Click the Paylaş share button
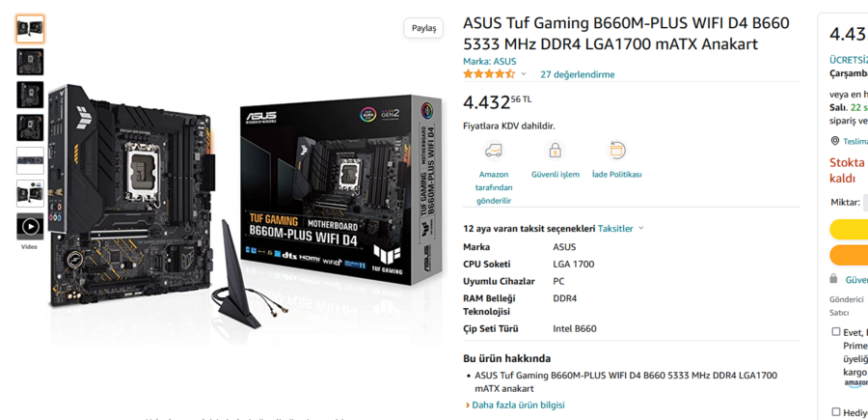 423,28
